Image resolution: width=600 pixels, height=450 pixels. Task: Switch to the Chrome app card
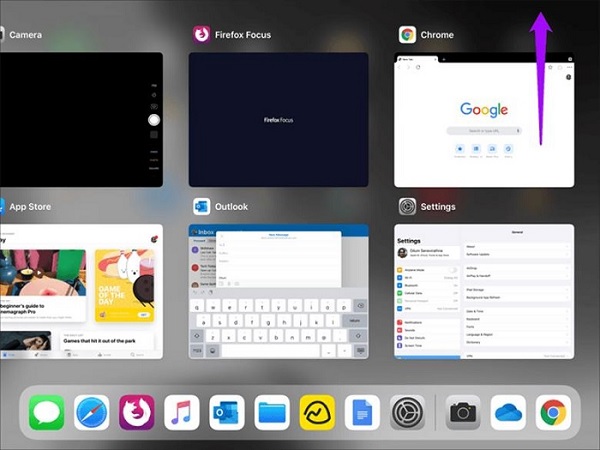[x=484, y=120]
